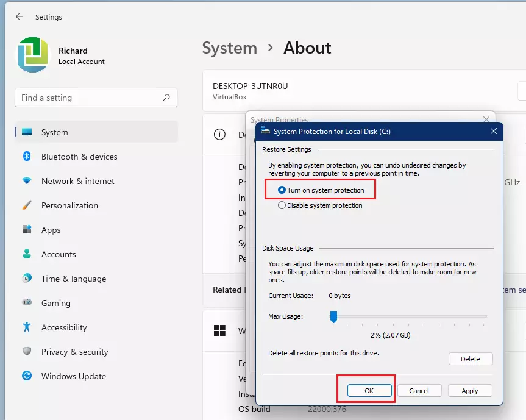
Task: Open Richard's profile avatar
Action: (x=33, y=55)
